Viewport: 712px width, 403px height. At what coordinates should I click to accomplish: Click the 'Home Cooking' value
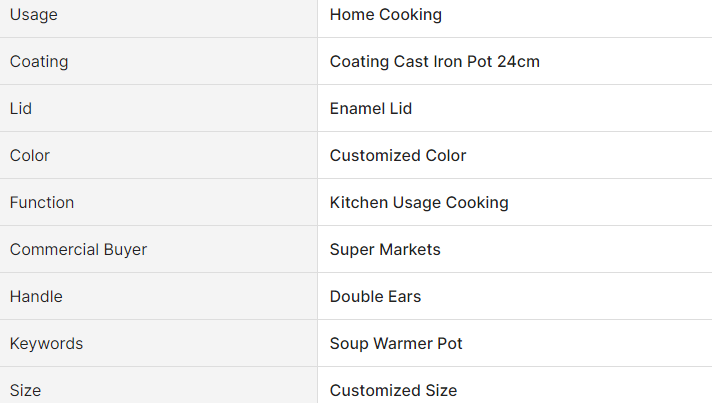point(385,14)
